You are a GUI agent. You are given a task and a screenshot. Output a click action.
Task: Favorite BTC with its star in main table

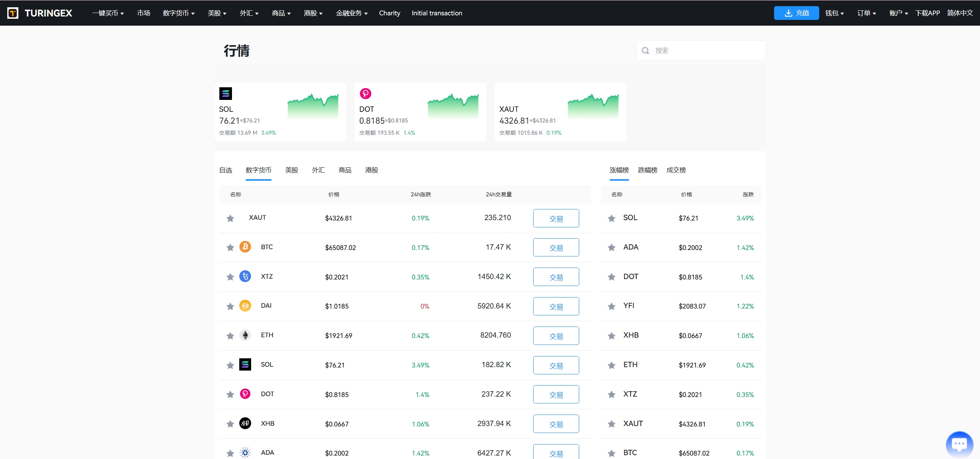(x=230, y=248)
